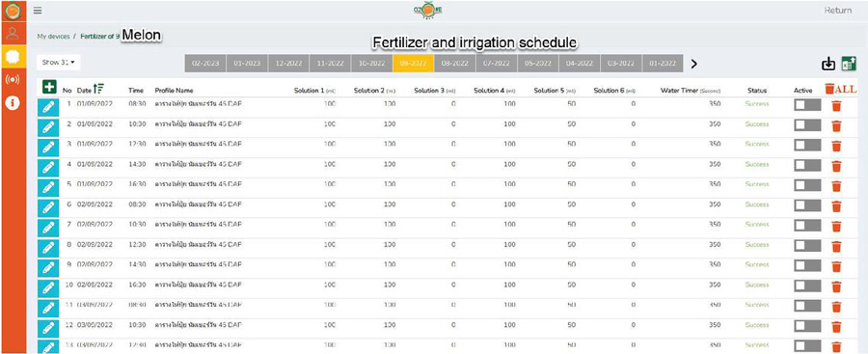Viewport: 868px width, 354px height.
Task: Click the delete ALL trash icon
Action: tap(840, 89)
